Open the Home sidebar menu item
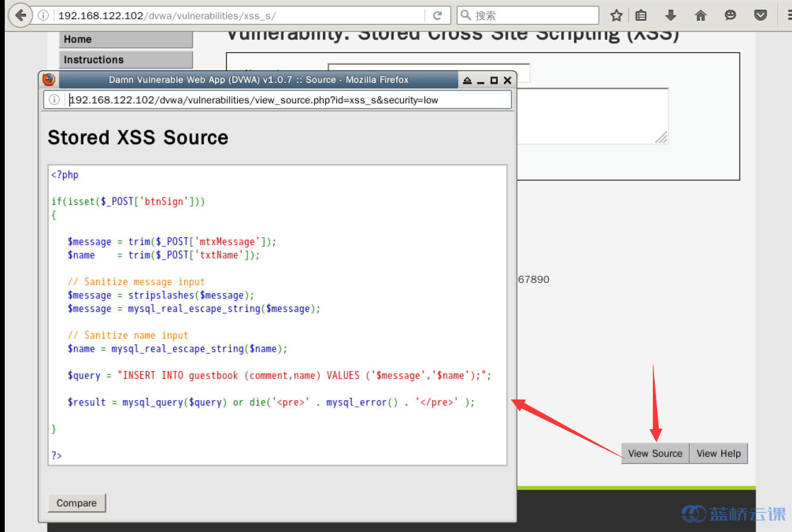The image size is (792, 532). point(126,39)
